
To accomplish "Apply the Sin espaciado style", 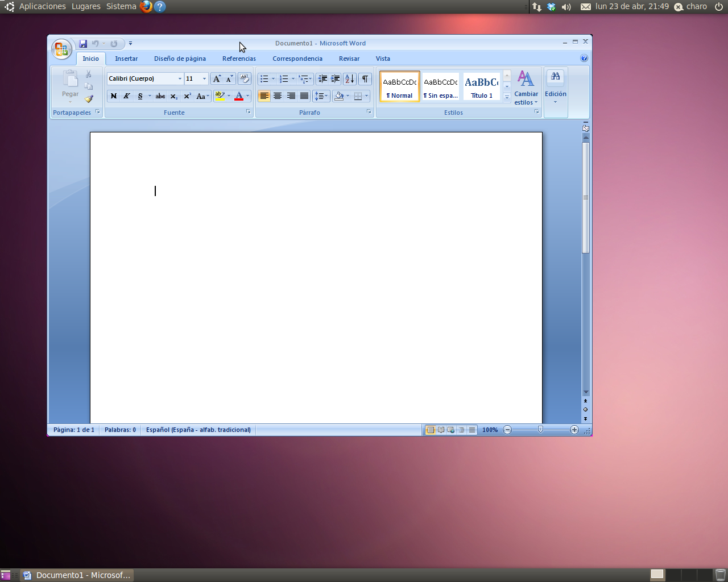I will click(441, 86).
